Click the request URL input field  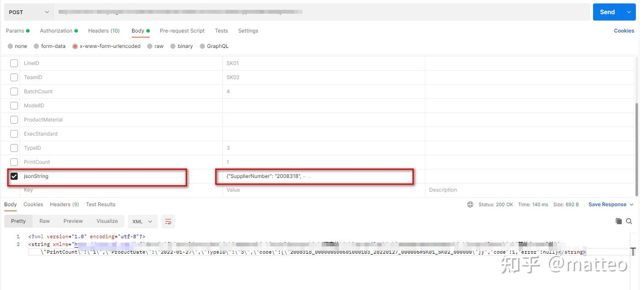(313, 11)
